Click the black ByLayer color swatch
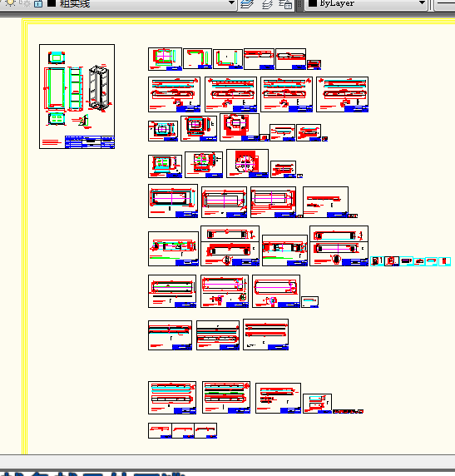The height and width of the screenshot is (476, 455). pos(313,3)
